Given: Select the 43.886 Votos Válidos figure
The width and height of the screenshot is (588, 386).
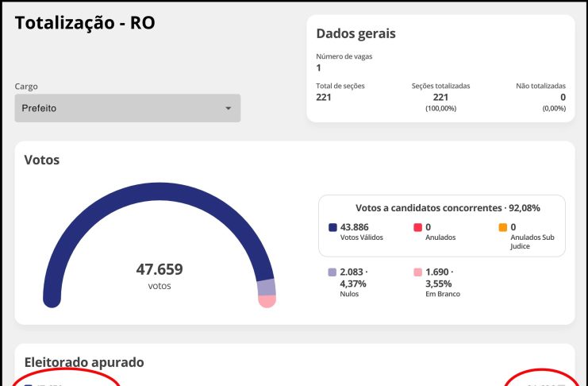Looking at the screenshot, I should coord(355,227).
